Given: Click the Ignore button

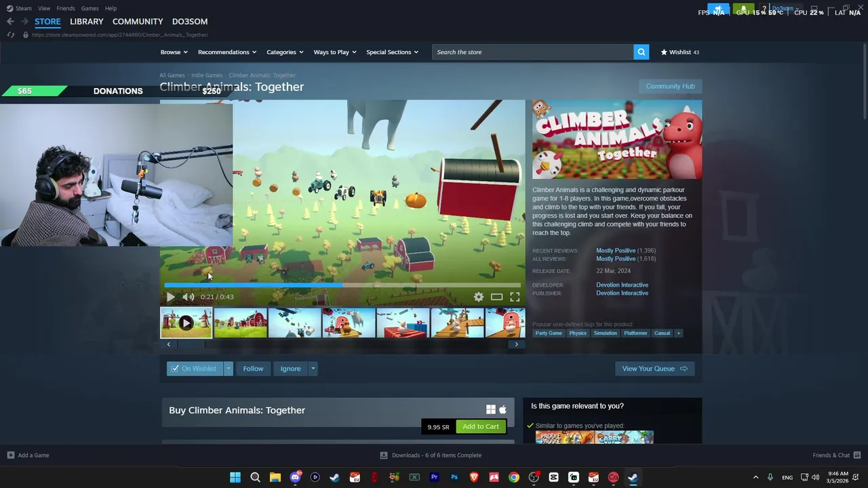Looking at the screenshot, I should (290, 369).
